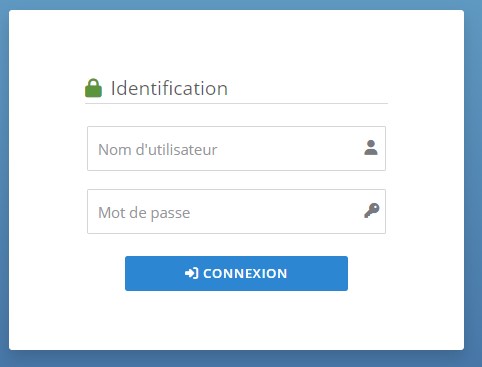The width and height of the screenshot is (482, 367).
Task: Click the Identification heading text
Action: tap(169, 88)
